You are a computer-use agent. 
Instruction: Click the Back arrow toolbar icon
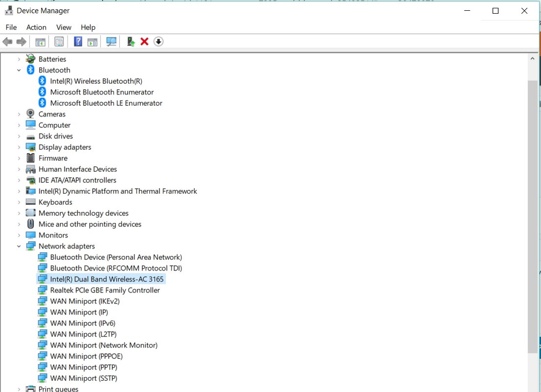pyautogui.click(x=7, y=42)
